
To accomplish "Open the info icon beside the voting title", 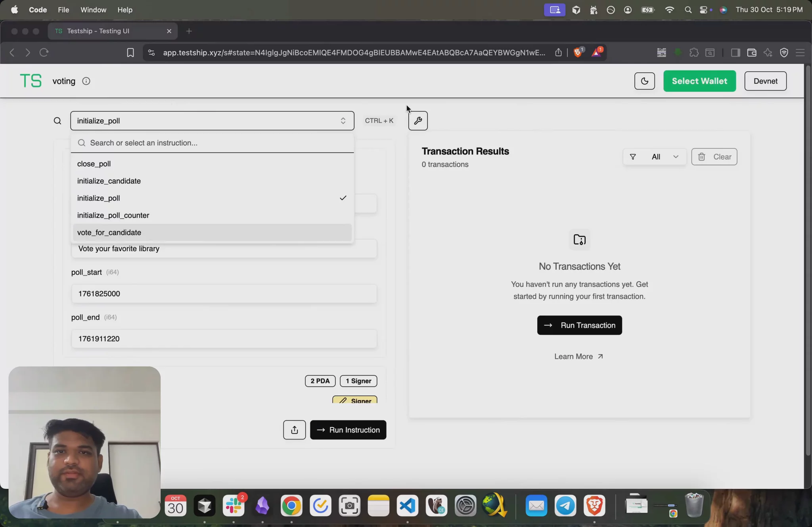I will tap(86, 81).
